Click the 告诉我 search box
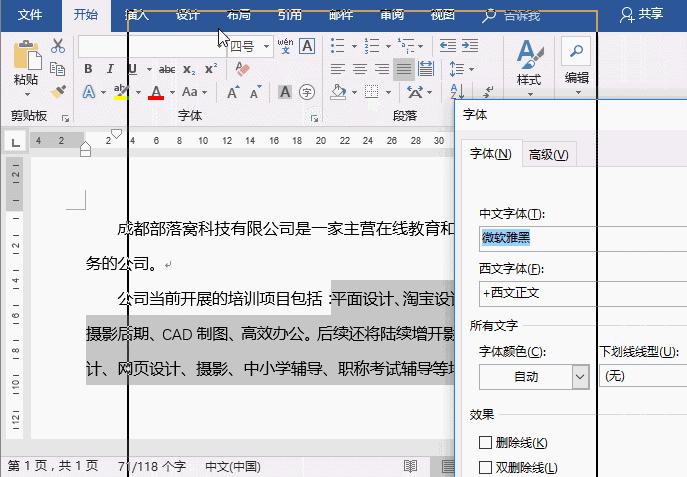The width and height of the screenshot is (687, 477). point(511,16)
